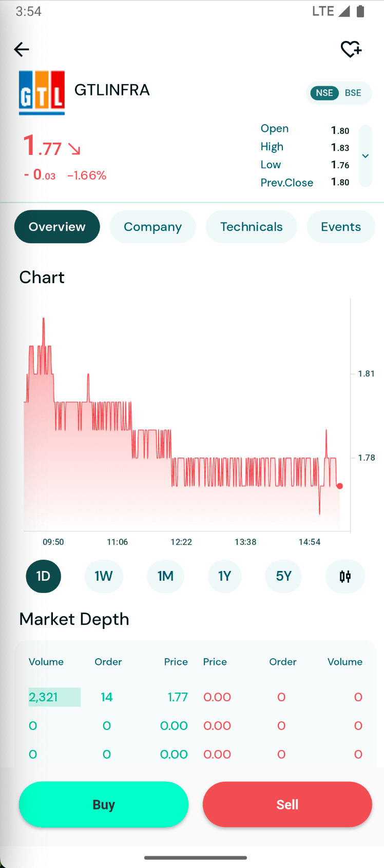Switch to the Technicals tab
The image size is (384, 868).
[251, 227]
